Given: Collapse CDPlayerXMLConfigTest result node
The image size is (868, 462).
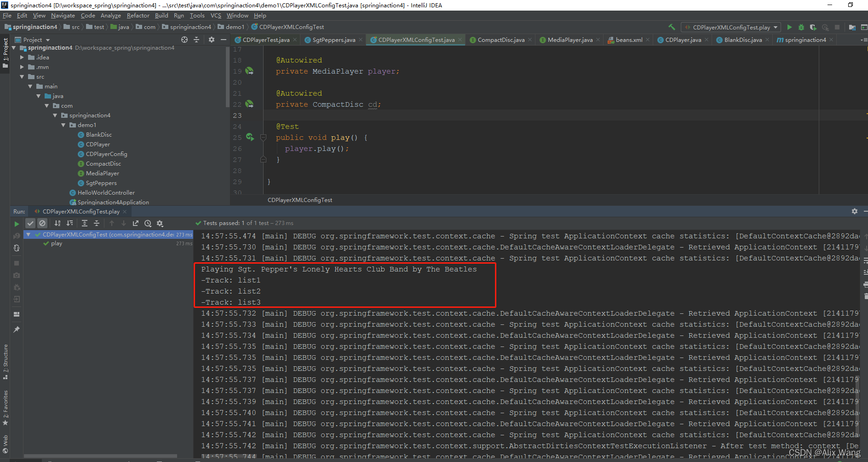Looking at the screenshot, I should 29,235.
